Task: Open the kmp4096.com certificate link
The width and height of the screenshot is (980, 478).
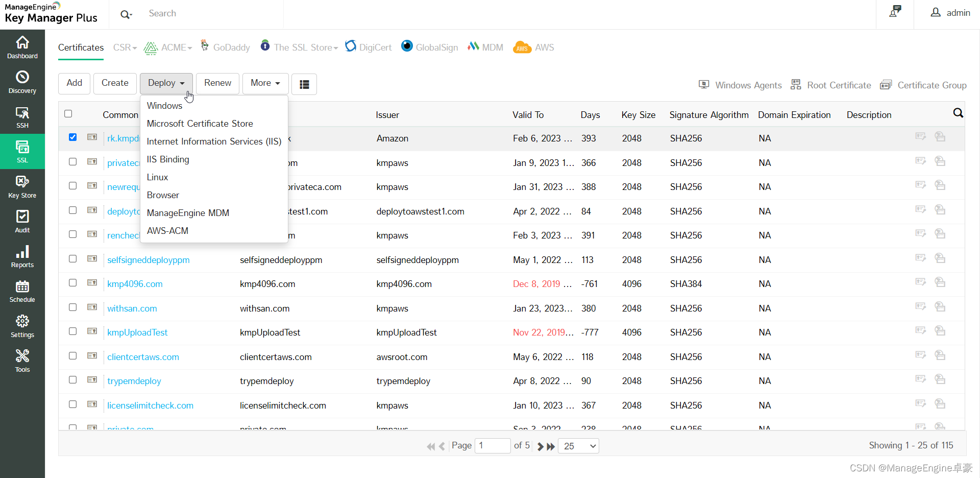Action: coord(135,284)
